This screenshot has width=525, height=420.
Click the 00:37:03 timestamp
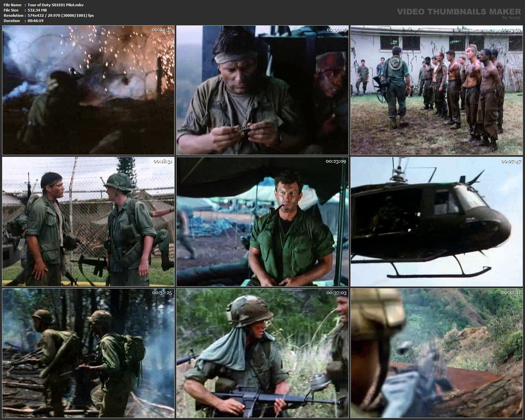(x=337, y=293)
